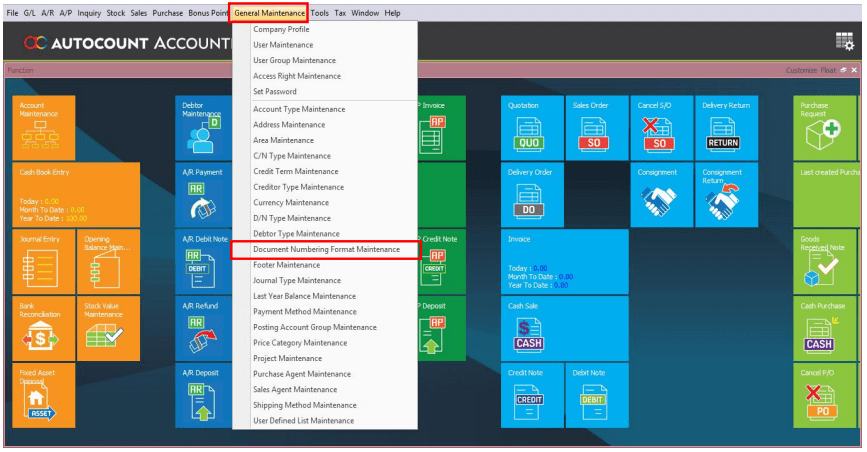Click the grid settings icon in header
The height and width of the screenshot is (452, 867).
coord(844,41)
